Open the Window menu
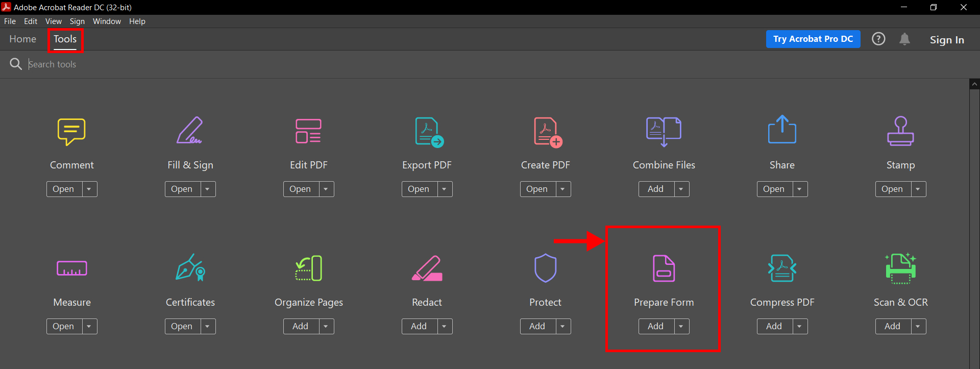Viewport: 980px width, 369px height. 107,21
